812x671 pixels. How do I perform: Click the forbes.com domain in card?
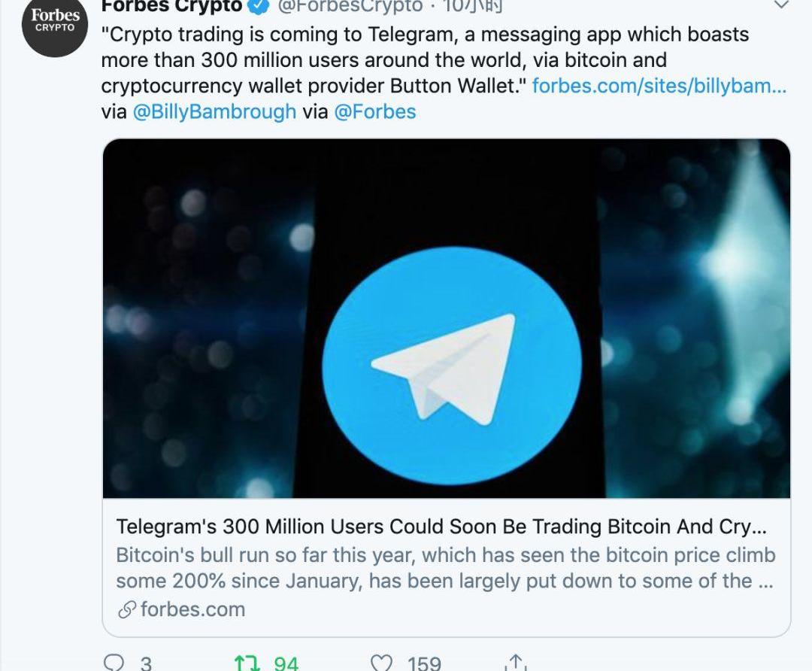coord(192,610)
